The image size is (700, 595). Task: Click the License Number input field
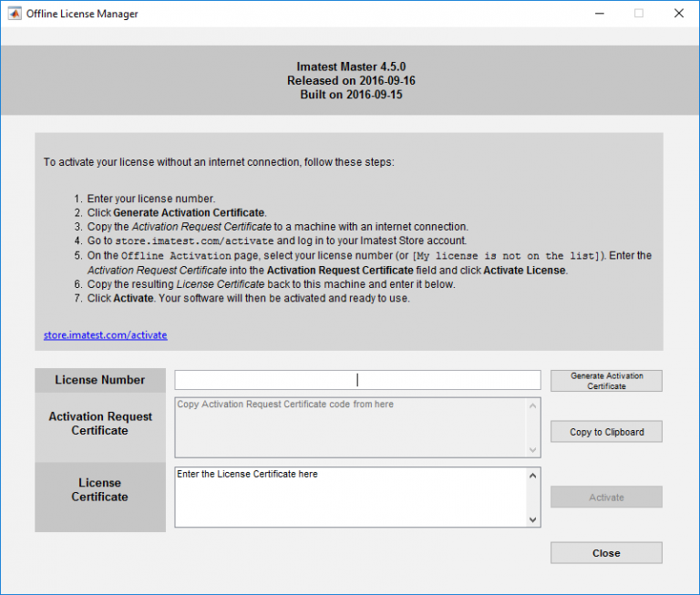point(357,380)
